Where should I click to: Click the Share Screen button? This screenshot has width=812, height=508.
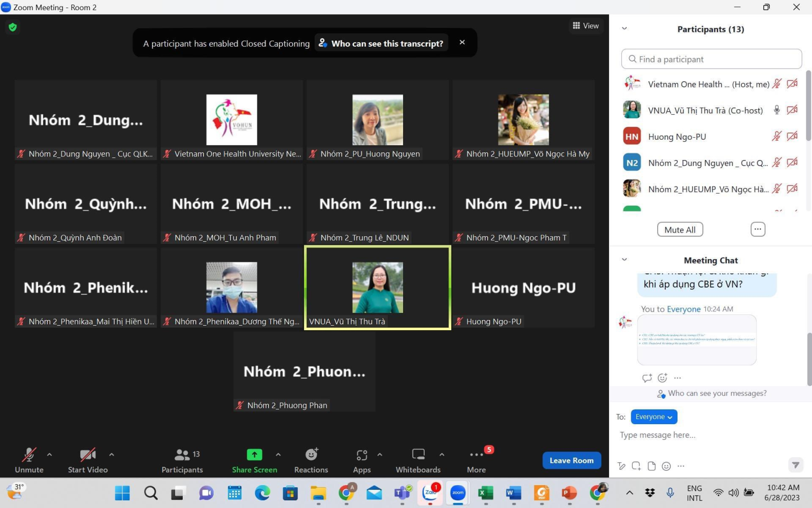tap(254, 460)
